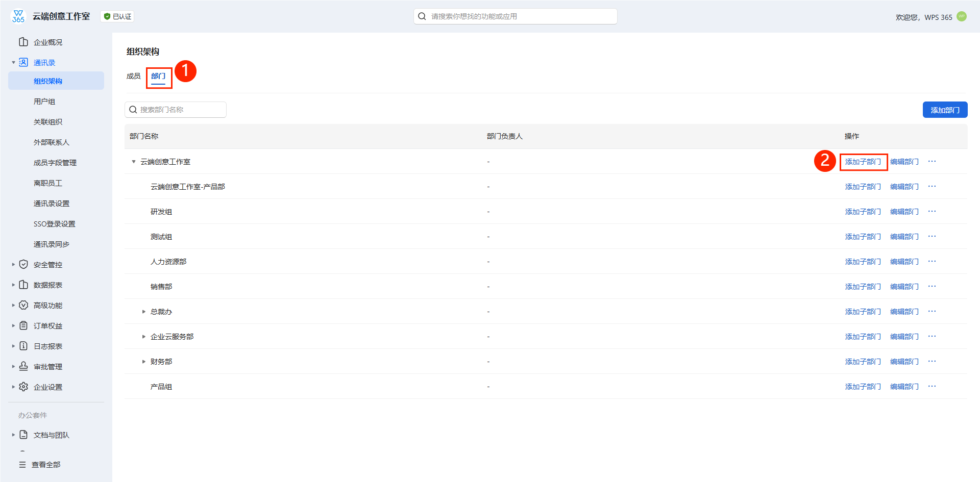This screenshot has width=980, height=482.
Task: Collapse the 云端创意工作室 root department
Action: (134, 162)
